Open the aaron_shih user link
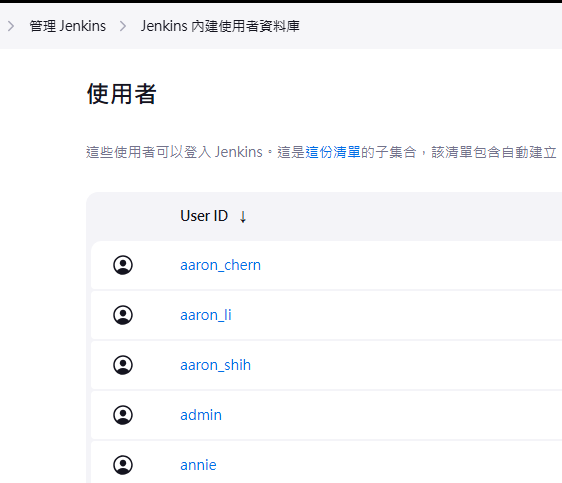562x483 pixels. tap(215, 365)
